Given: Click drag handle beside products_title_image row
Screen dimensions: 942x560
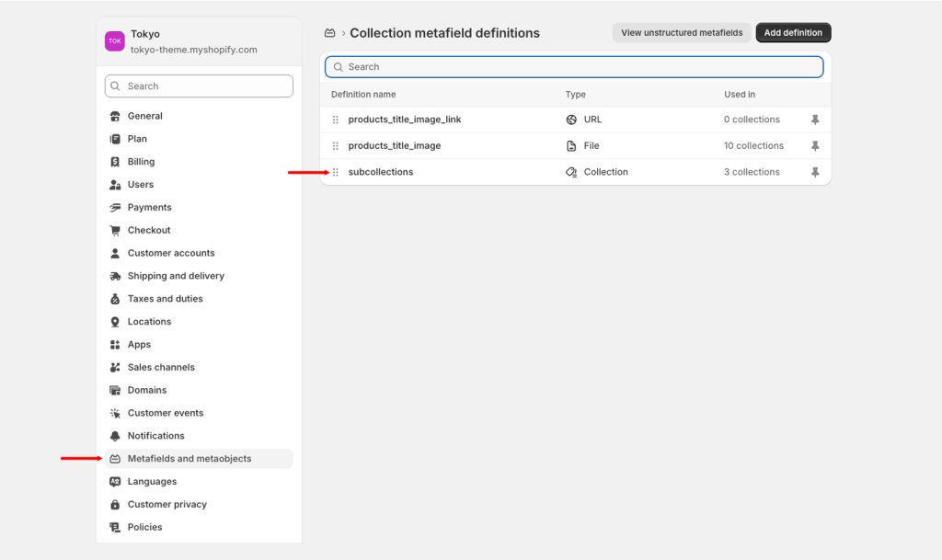Looking at the screenshot, I should pos(335,146).
